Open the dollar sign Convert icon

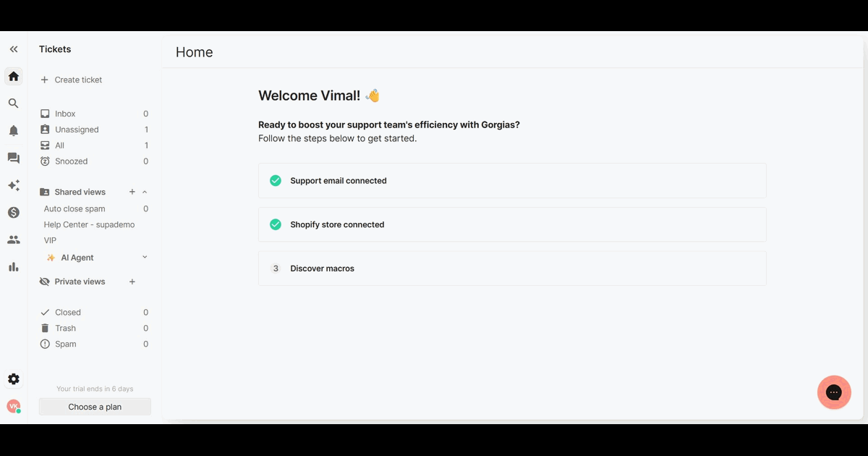(13, 213)
